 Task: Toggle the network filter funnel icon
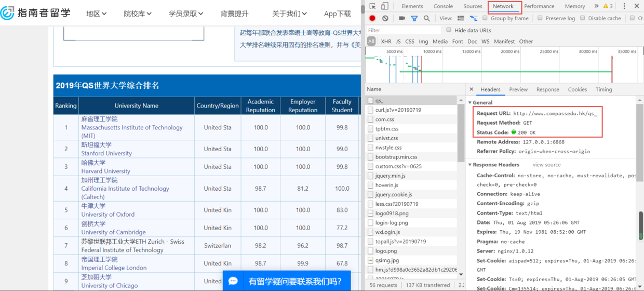[x=414, y=18]
